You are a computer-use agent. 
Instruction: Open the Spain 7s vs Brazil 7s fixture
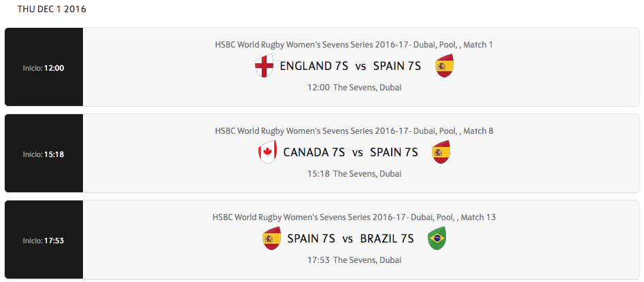click(x=350, y=239)
